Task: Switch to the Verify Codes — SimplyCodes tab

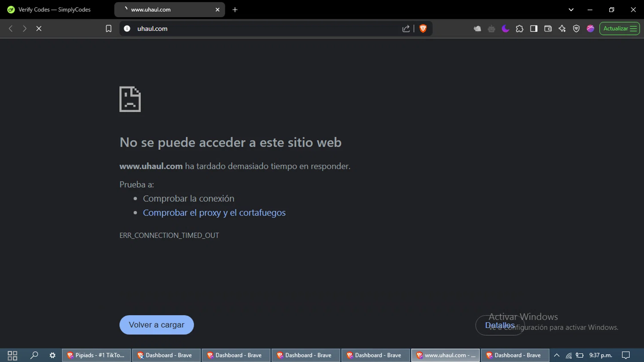Action: coord(55,9)
